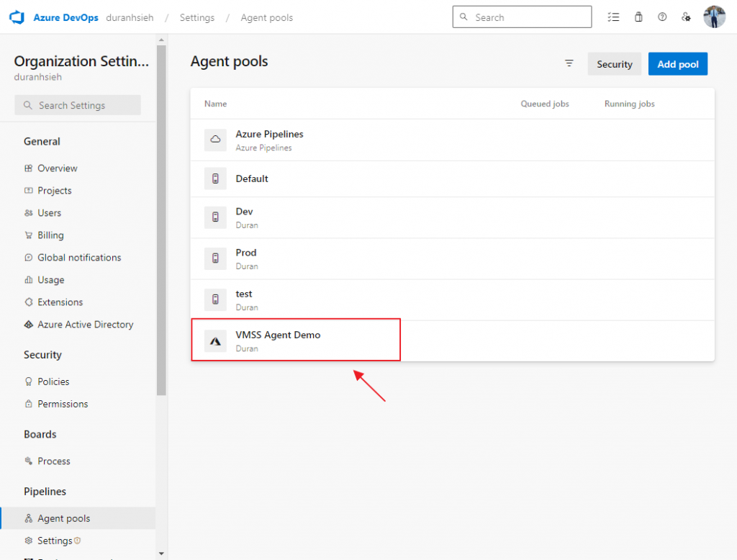The width and height of the screenshot is (737, 560).
Task: Click the Queued jobs column header
Action: (x=544, y=104)
